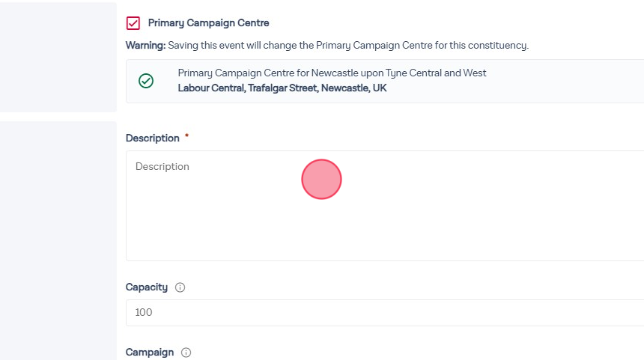Click the lower grey sidebar panel
Viewport: 644px width, 360px height.
(58, 240)
